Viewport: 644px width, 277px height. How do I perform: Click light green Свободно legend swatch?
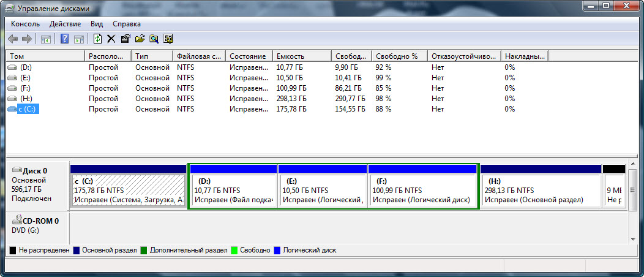point(234,250)
